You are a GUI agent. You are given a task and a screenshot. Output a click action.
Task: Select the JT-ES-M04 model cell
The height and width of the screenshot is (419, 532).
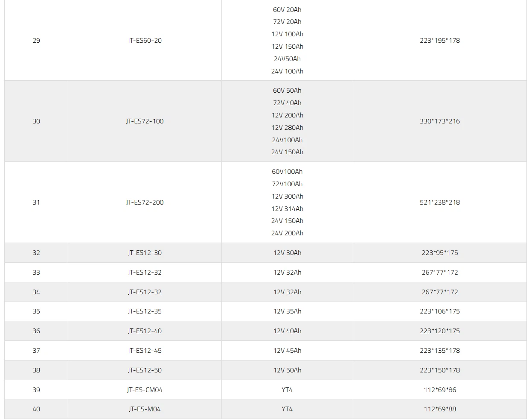145,409
